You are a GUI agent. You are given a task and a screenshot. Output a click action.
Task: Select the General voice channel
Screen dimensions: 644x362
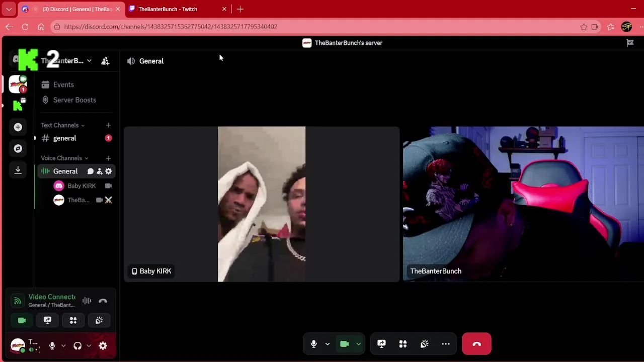point(65,171)
